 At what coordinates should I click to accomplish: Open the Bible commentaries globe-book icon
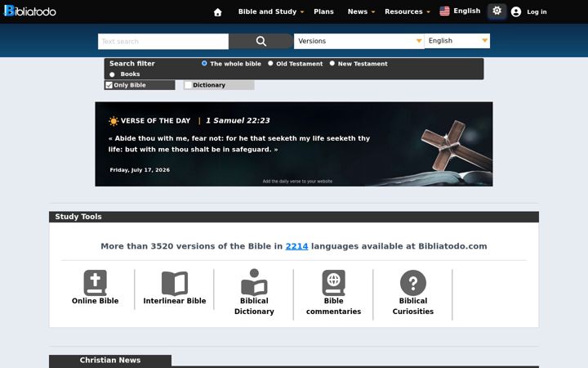pos(333,282)
